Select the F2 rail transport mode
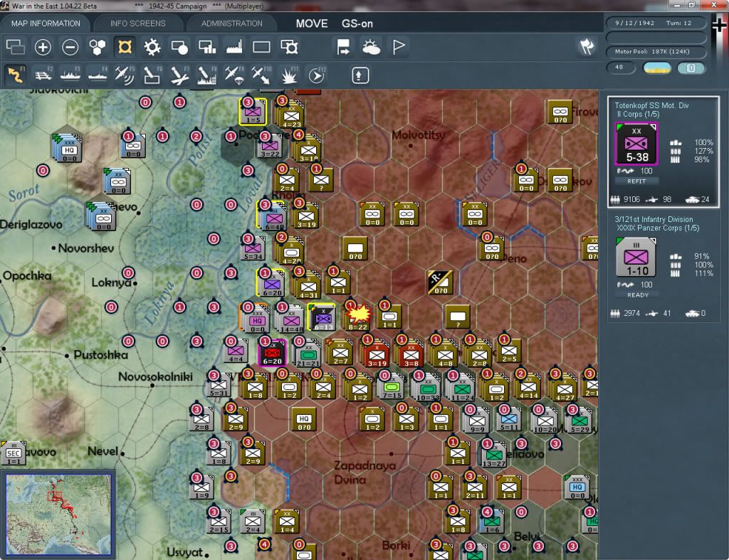This screenshot has height=560, width=729. point(43,75)
